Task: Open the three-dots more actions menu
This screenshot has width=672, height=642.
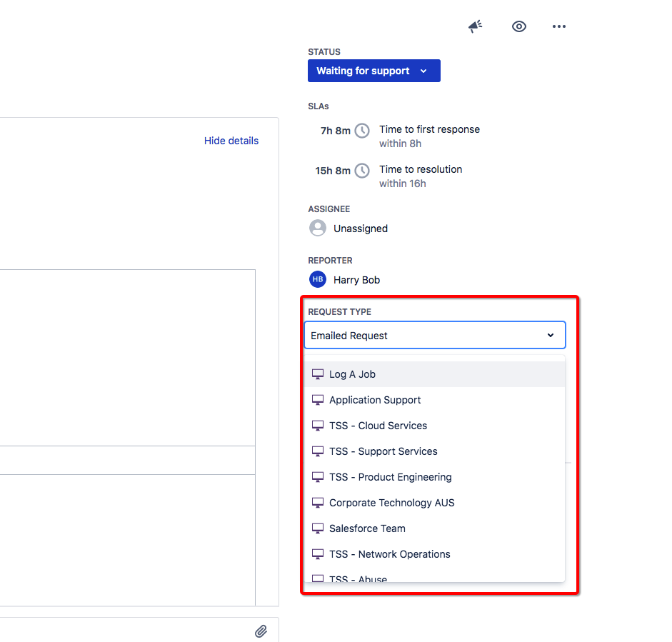Action: point(559,26)
